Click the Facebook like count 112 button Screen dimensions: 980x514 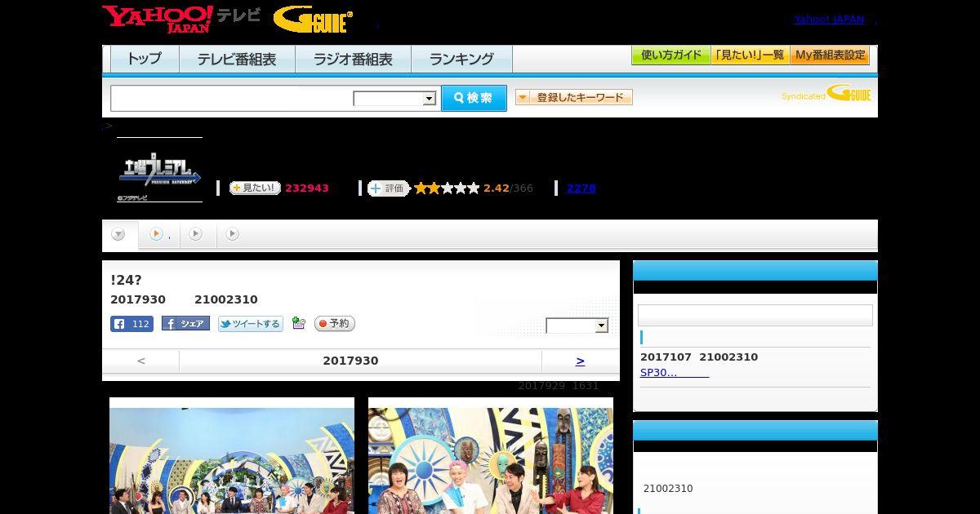(132, 324)
